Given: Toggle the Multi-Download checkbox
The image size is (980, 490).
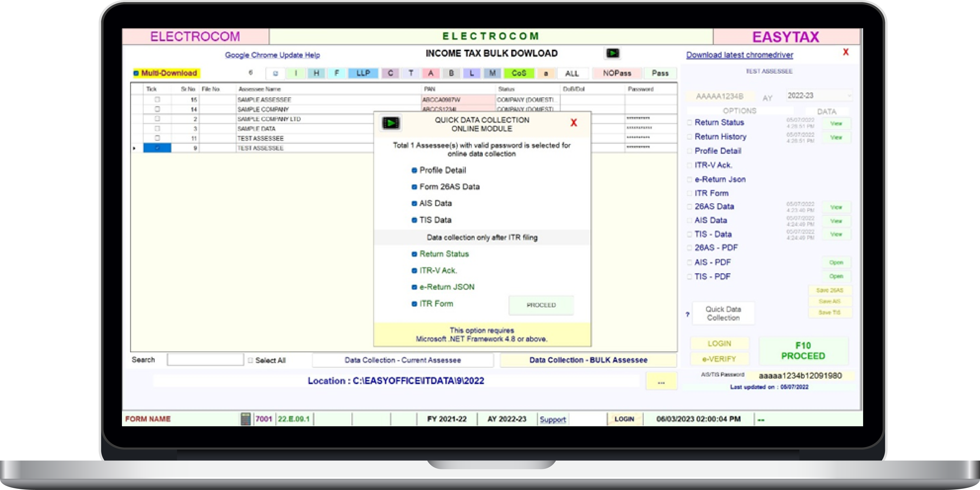Looking at the screenshot, I should pyautogui.click(x=136, y=73).
